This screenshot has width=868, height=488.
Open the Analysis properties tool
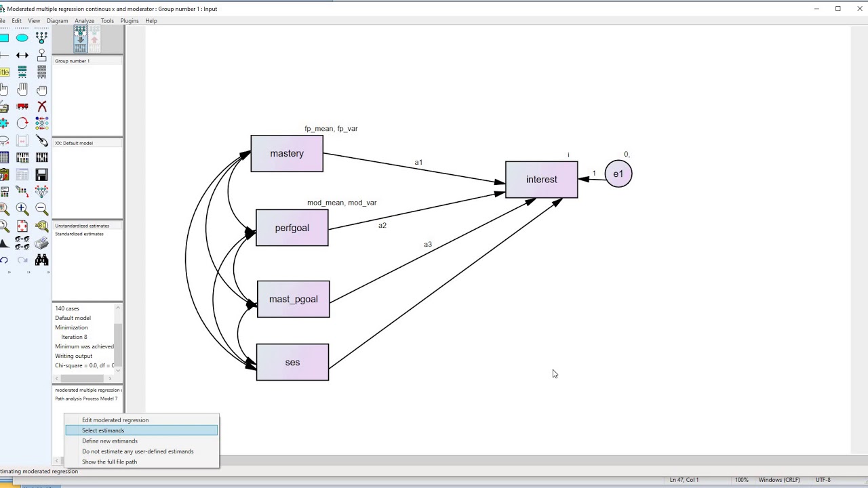pos(22,158)
